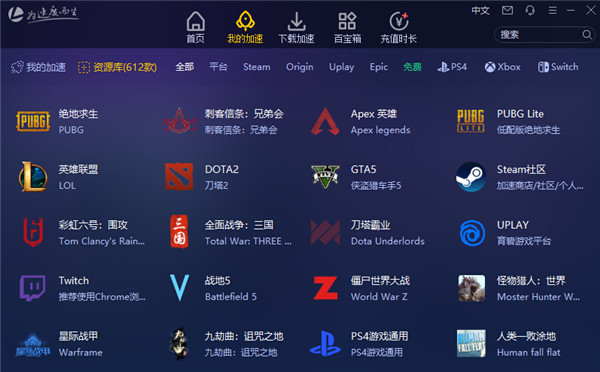Click the Human fall flat thumbnail
Viewport: 600px width, 372px height.
pyautogui.click(x=471, y=344)
